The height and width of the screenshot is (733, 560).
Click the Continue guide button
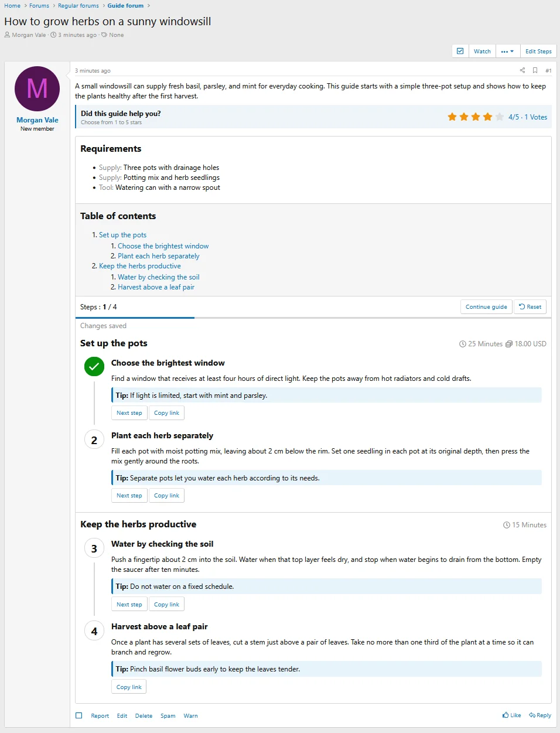486,306
